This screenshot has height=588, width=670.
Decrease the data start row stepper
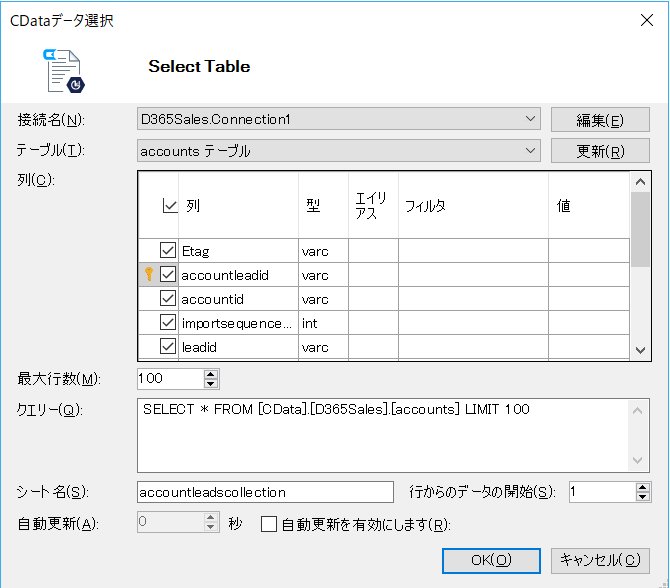pos(642,496)
